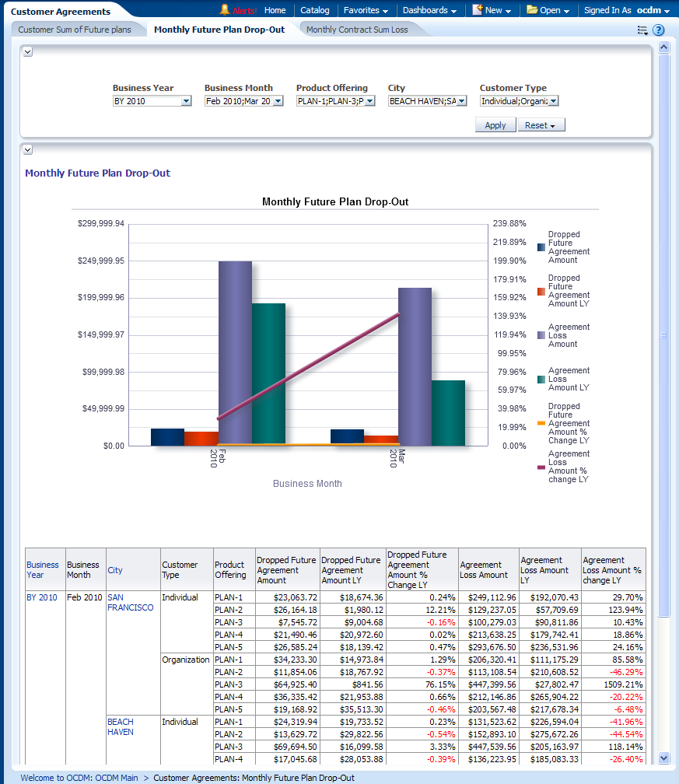Click the Alerts bell icon
The width and height of the screenshot is (679, 784).
pyautogui.click(x=225, y=10)
